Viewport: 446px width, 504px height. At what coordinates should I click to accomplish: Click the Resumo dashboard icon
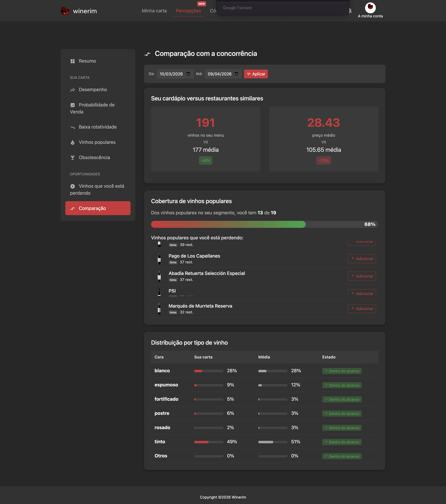tap(73, 61)
